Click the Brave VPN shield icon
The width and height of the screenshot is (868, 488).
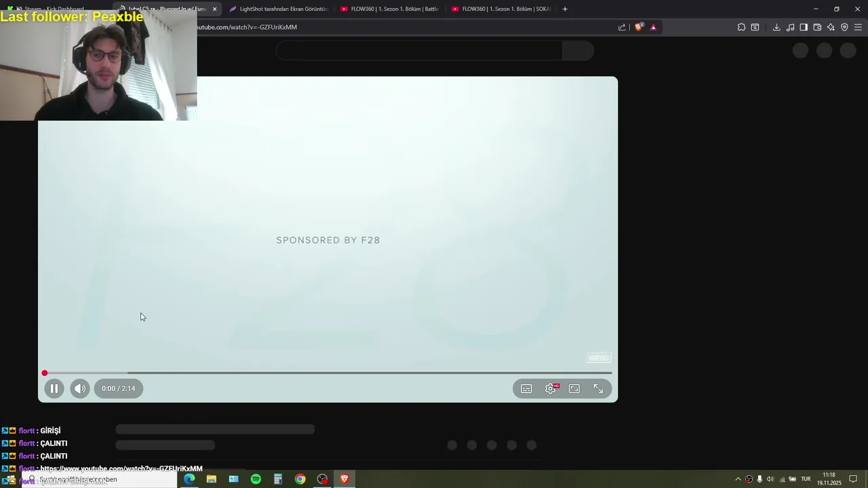point(844,27)
